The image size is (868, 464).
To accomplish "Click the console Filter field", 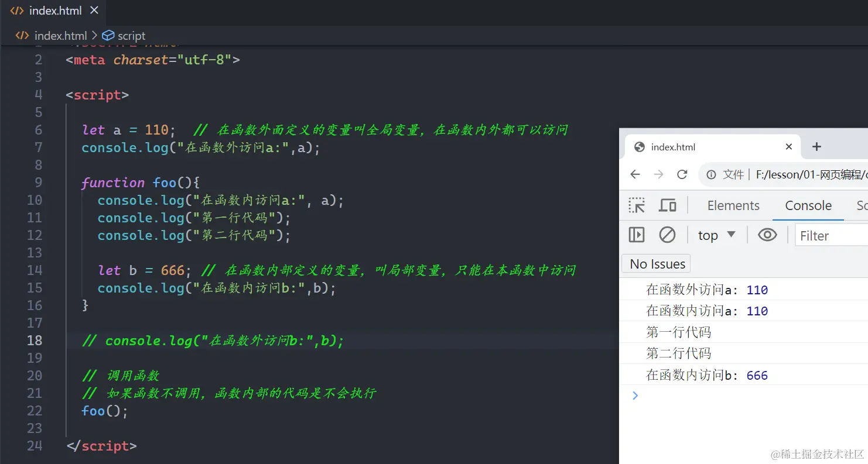I will click(832, 236).
